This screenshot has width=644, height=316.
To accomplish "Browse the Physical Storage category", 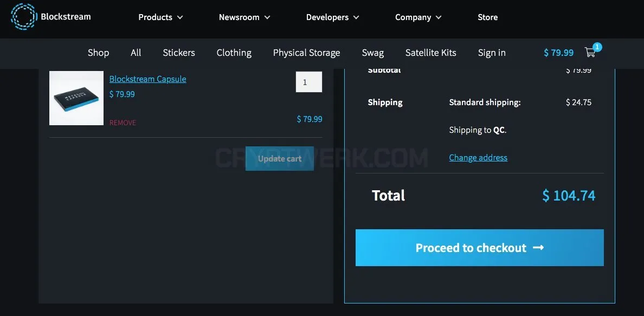I will point(306,53).
